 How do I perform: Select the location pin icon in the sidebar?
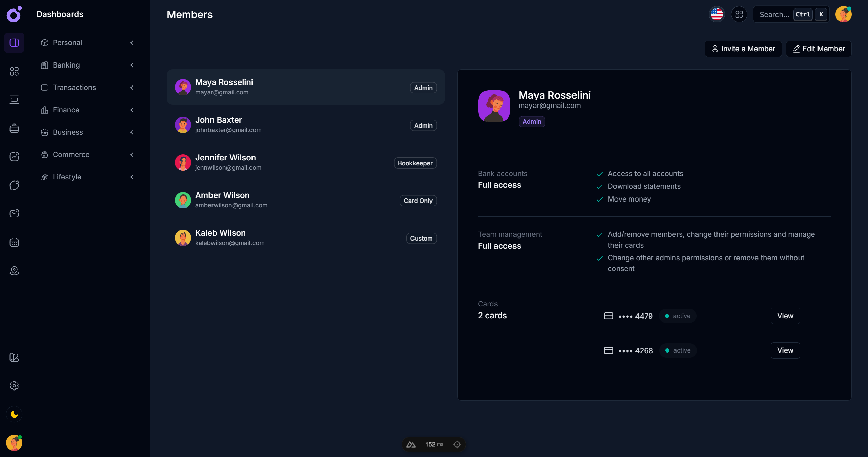14,271
